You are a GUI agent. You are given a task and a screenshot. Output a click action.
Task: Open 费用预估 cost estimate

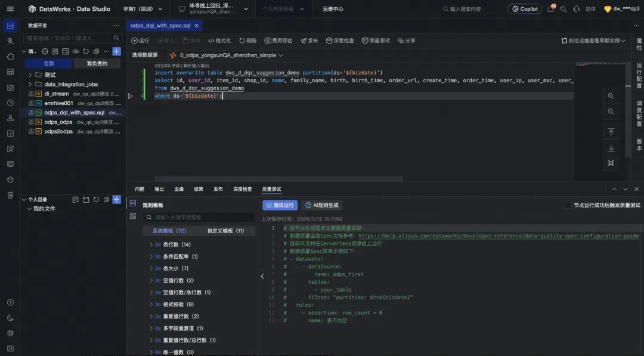[x=278, y=41]
